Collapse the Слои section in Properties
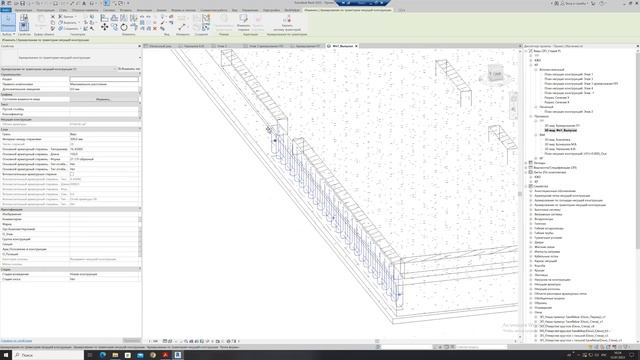Viewport: 640px width, 360px height. (x=140, y=129)
